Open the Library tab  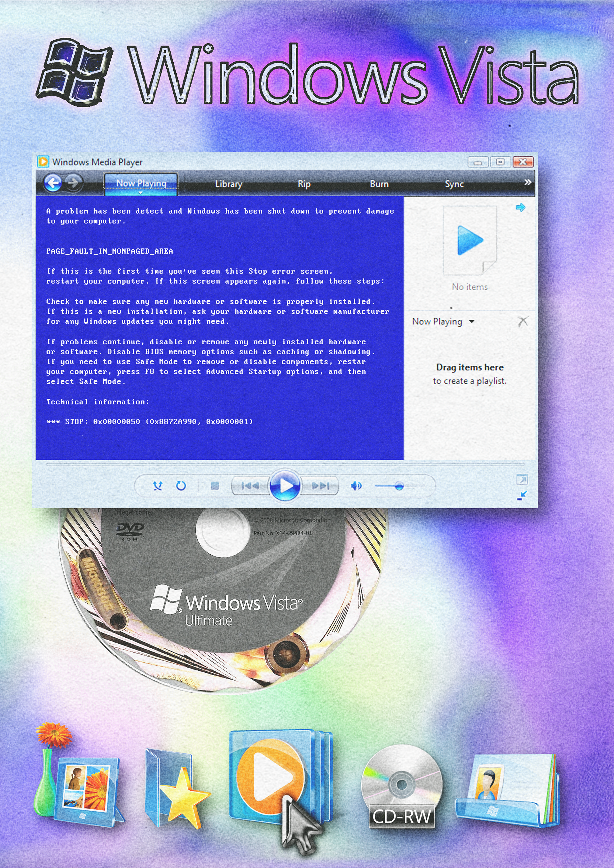tap(228, 184)
